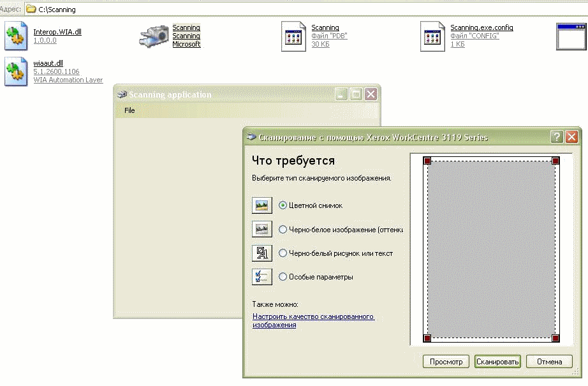Click the Файл "PDB" type label

pos(329,36)
